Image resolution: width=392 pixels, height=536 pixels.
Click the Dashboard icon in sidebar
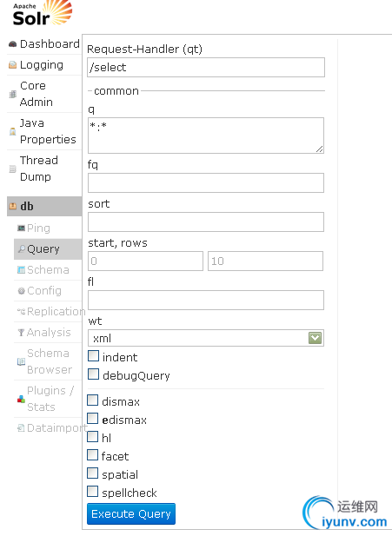(13, 44)
